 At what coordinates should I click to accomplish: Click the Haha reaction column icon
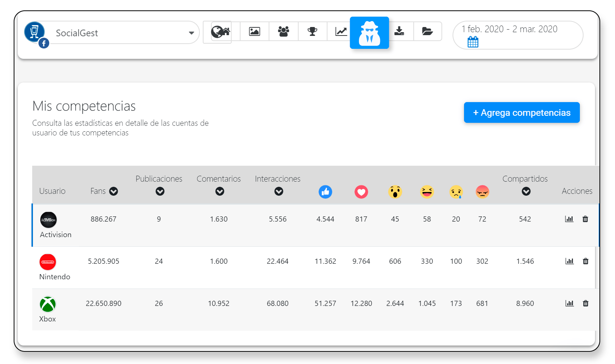[x=427, y=192]
